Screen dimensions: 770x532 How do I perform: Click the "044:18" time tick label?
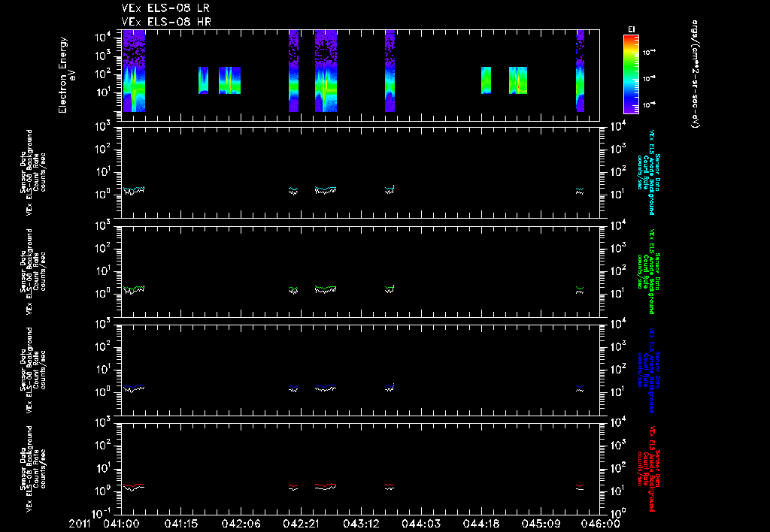tap(480, 524)
